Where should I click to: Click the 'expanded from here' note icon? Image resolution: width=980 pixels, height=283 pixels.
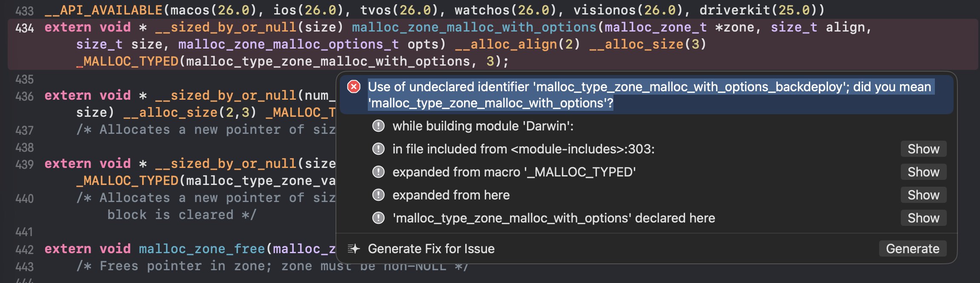[378, 195]
